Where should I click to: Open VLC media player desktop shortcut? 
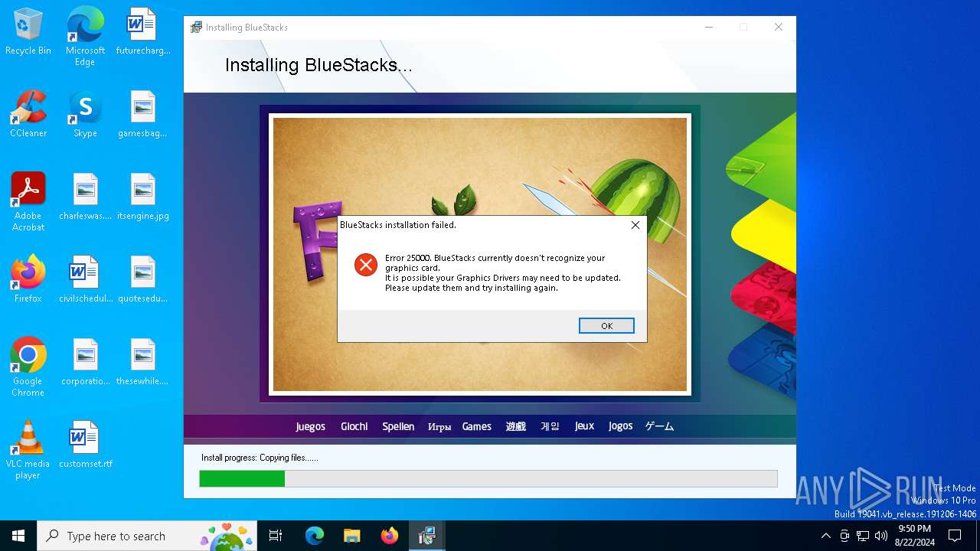tap(28, 450)
